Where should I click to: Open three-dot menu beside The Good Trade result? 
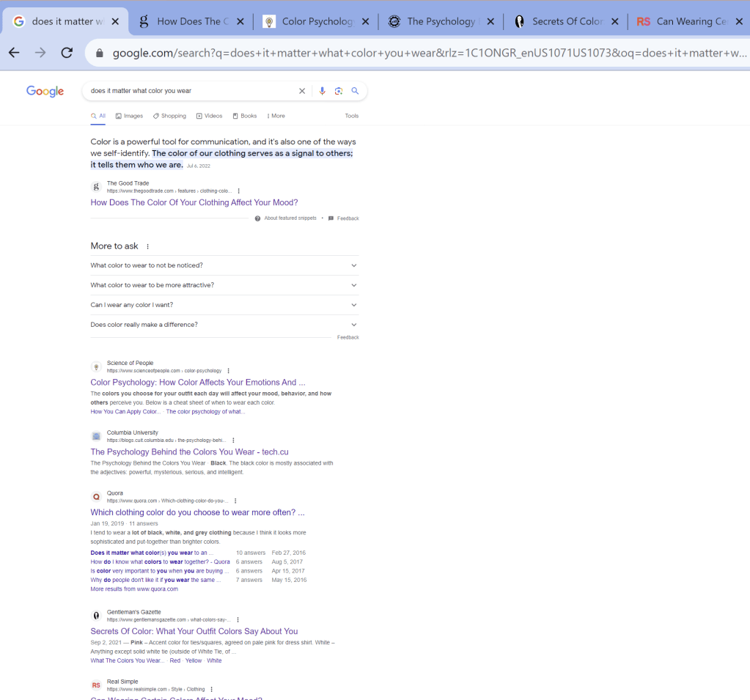tap(238, 191)
